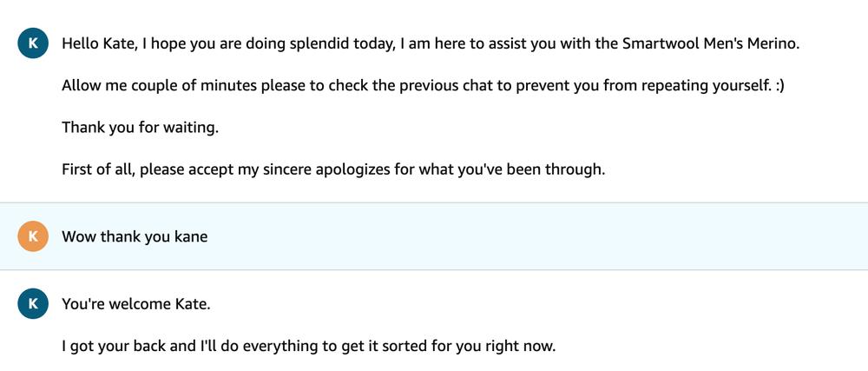Screen dimensions: 868x371
Task: Click the "First of all, please accept" apology line
Action: pyautogui.click(x=332, y=169)
